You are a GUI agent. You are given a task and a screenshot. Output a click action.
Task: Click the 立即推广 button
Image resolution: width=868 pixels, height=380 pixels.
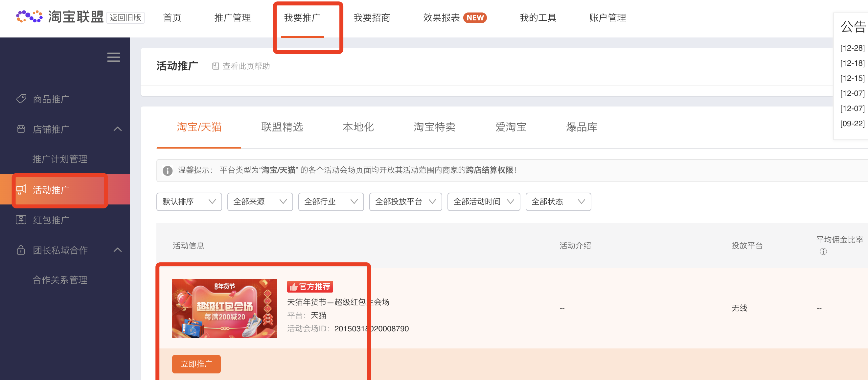pos(196,364)
